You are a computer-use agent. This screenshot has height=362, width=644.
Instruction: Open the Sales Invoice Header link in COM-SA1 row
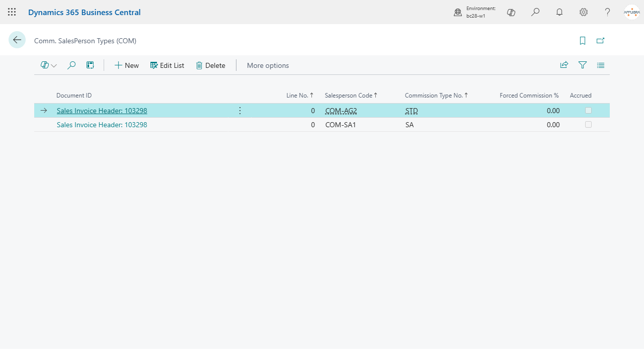coord(102,125)
